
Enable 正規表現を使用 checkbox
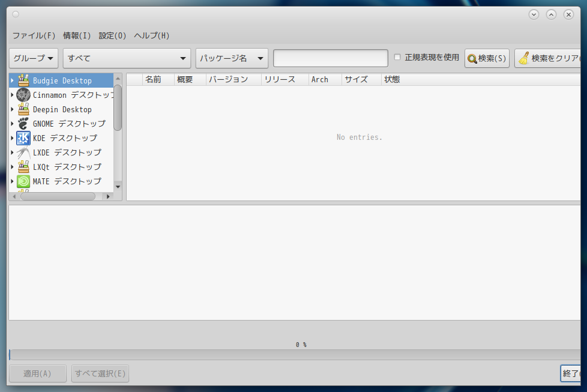(397, 57)
